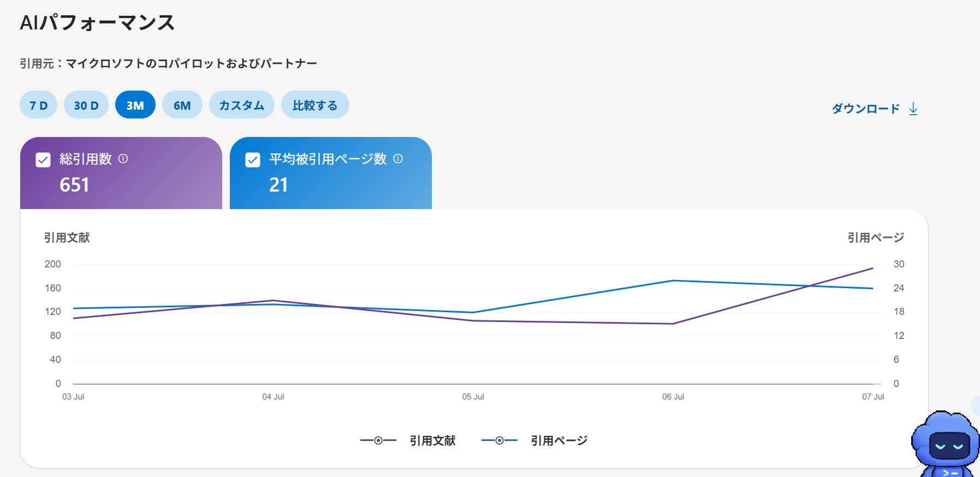Click the 05 Jul axis label
Image resolution: width=980 pixels, height=477 pixels.
473,397
